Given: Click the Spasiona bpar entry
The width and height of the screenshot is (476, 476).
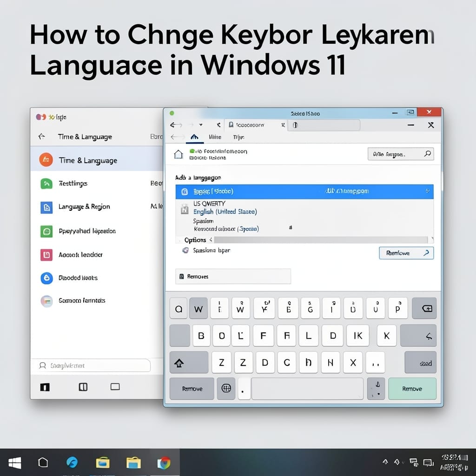Looking at the screenshot, I should [212, 251].
